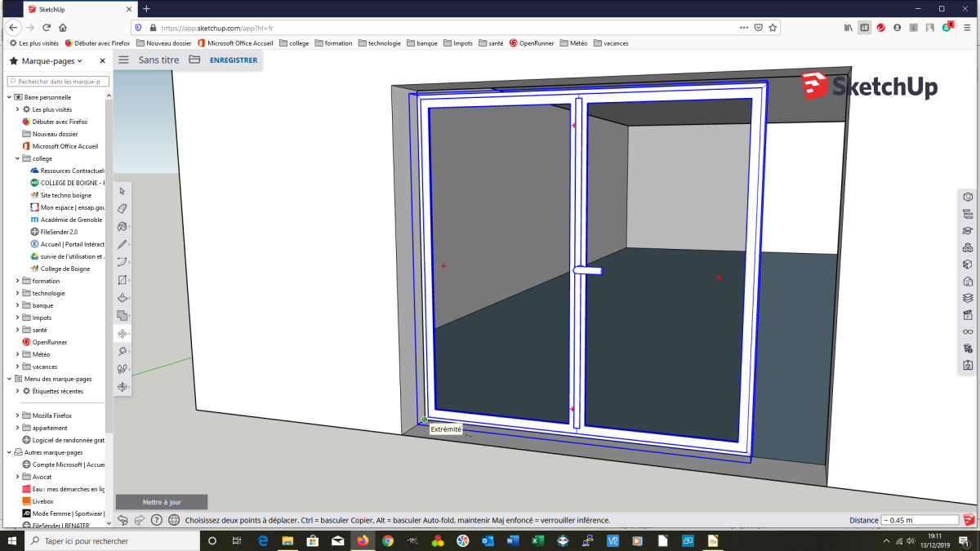Open the Scenes clapperboard panel
The width and height of the screenshot is (980, 551).
968,314
